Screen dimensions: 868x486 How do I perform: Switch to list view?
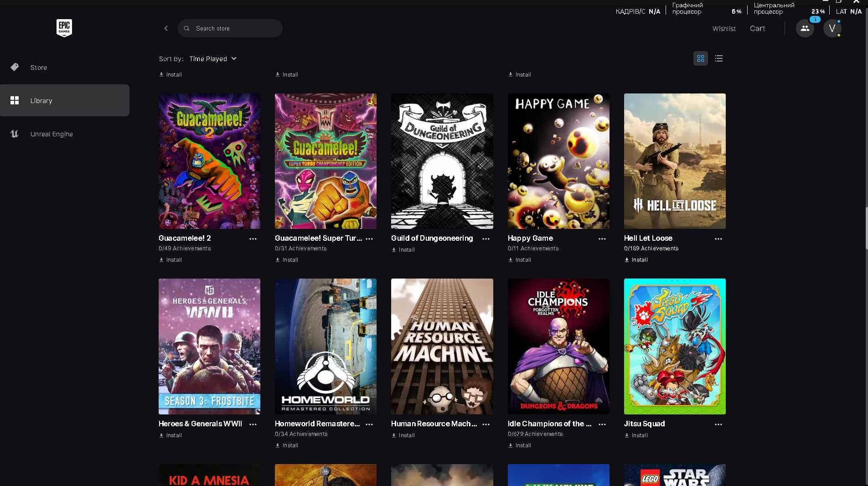pos(719,58)
